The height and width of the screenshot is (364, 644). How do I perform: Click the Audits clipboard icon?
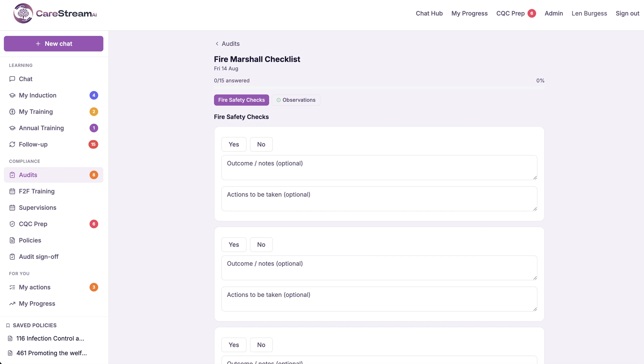coord(12,175)
